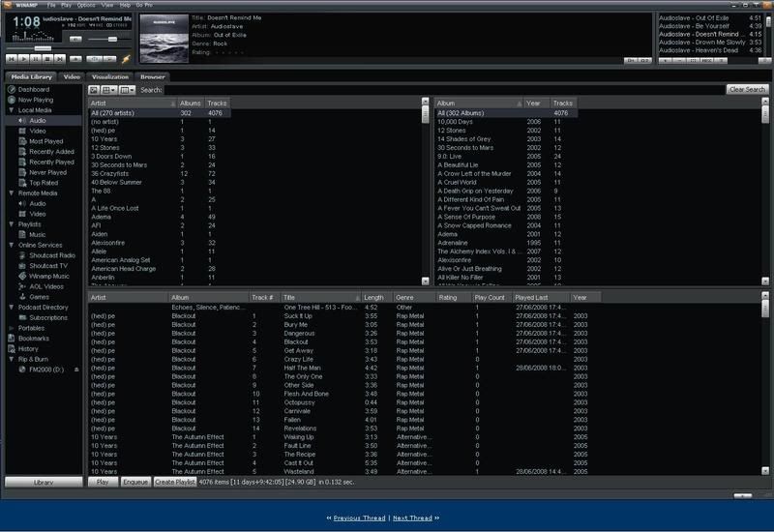
Task: Click the Clear Search button
Action: coord(747,89)
